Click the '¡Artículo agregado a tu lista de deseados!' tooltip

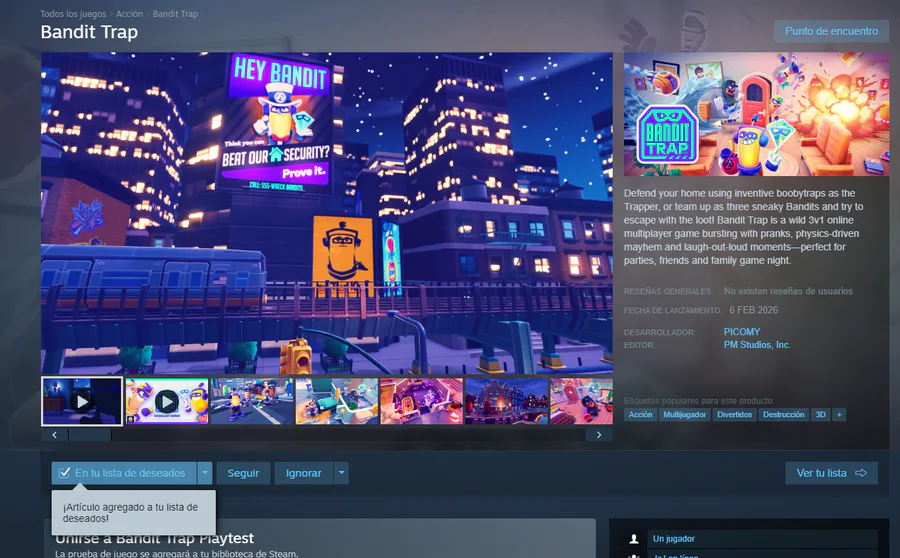(x=134, y=513)
